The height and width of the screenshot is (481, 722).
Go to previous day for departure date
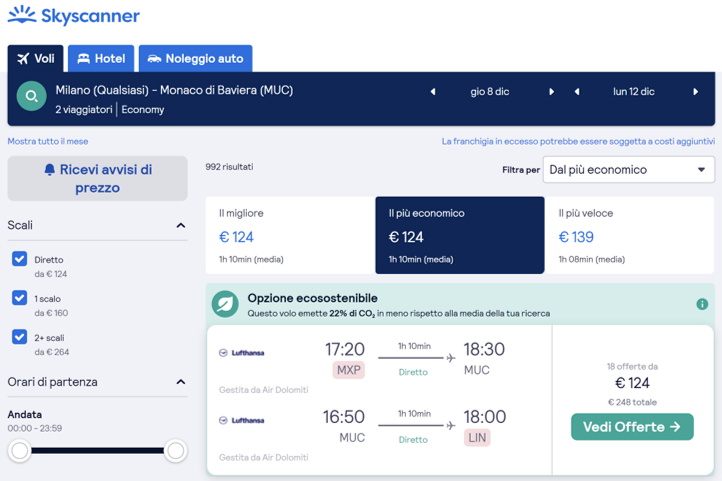(x=433, y=92)
